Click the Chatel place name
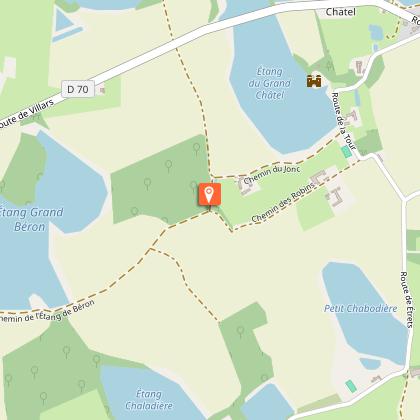Viewport: 420px width, 420px height. [x=341, y=12]
